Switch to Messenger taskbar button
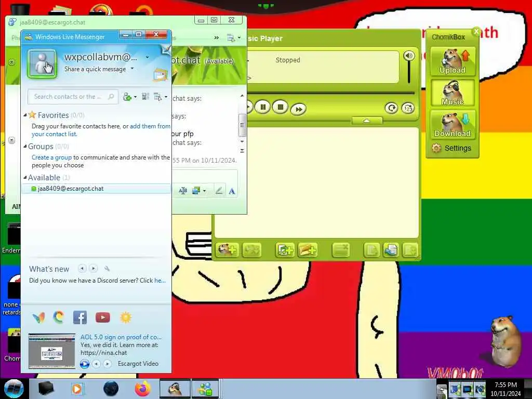 tap(205, 389)
